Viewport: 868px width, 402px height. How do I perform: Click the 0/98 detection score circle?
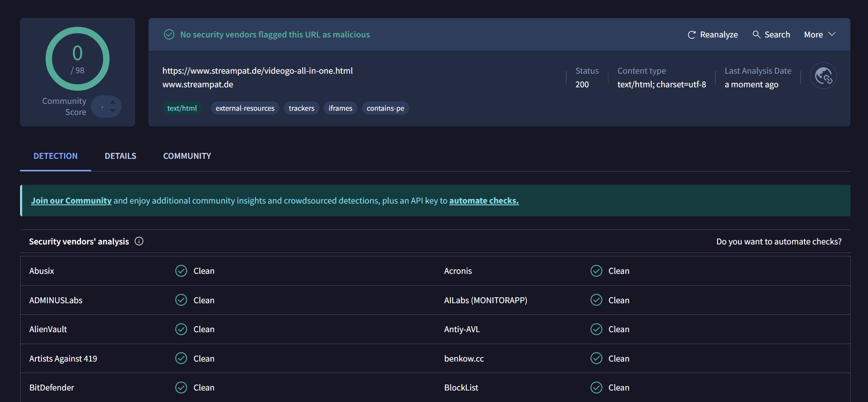78,59
